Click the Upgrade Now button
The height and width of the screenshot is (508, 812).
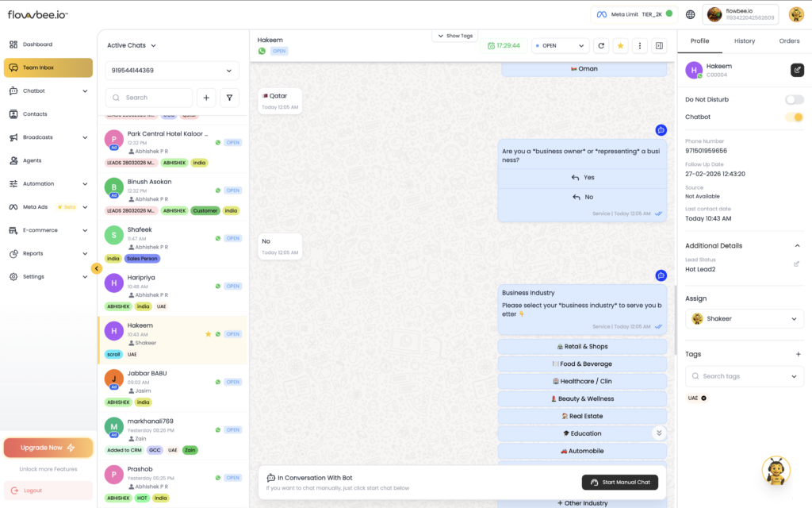[48, 448]
